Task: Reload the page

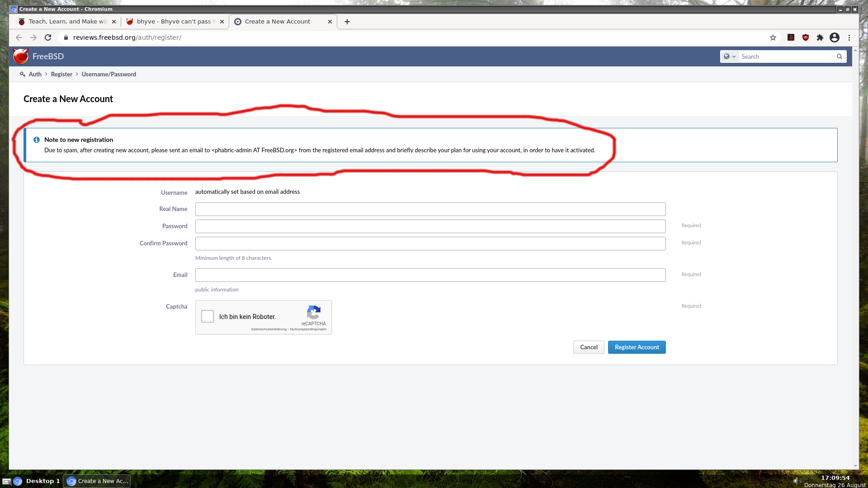Action: pos(48,38)
